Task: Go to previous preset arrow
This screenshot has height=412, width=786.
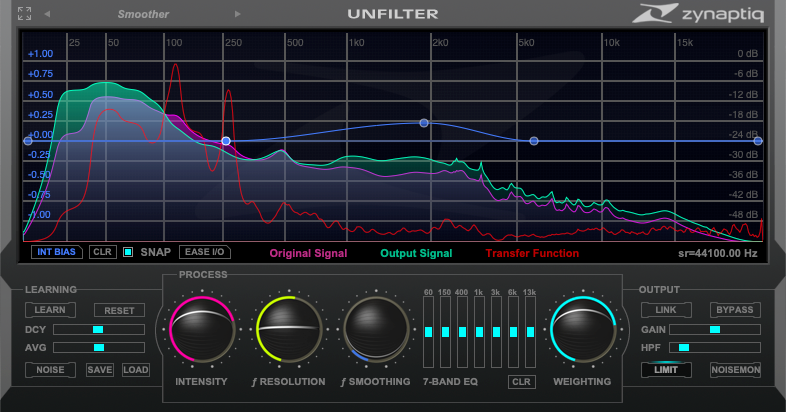Action: 47,14
